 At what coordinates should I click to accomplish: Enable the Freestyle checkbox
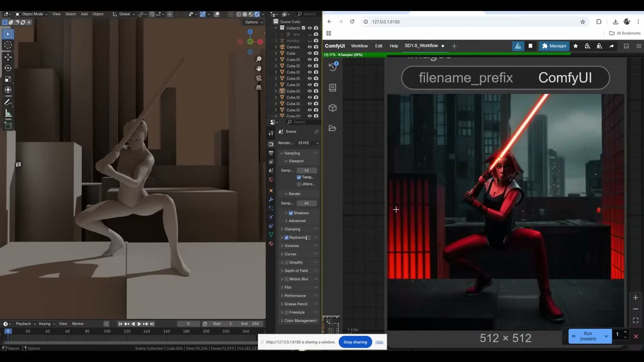[x=287, y=312]
